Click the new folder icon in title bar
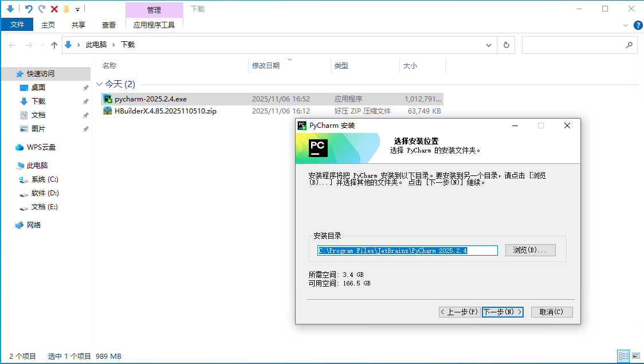The width and height of the screenshot is (644, 364). click(66, 9)
